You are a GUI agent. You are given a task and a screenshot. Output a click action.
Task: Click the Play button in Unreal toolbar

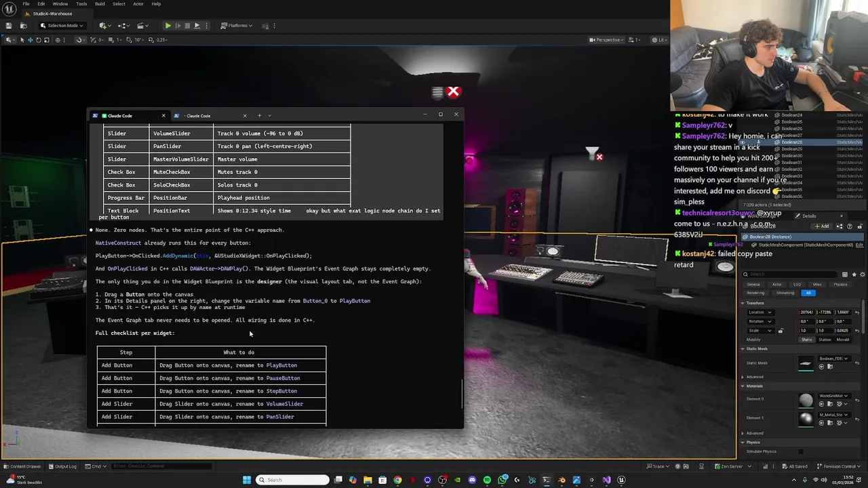[167, 26]
